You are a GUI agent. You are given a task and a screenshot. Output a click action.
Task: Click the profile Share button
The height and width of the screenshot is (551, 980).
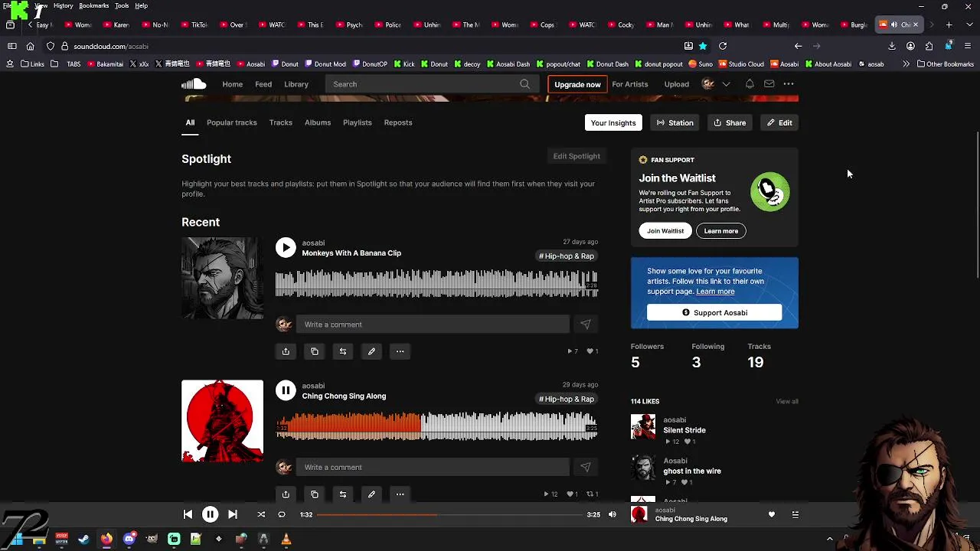coord(730,122)
